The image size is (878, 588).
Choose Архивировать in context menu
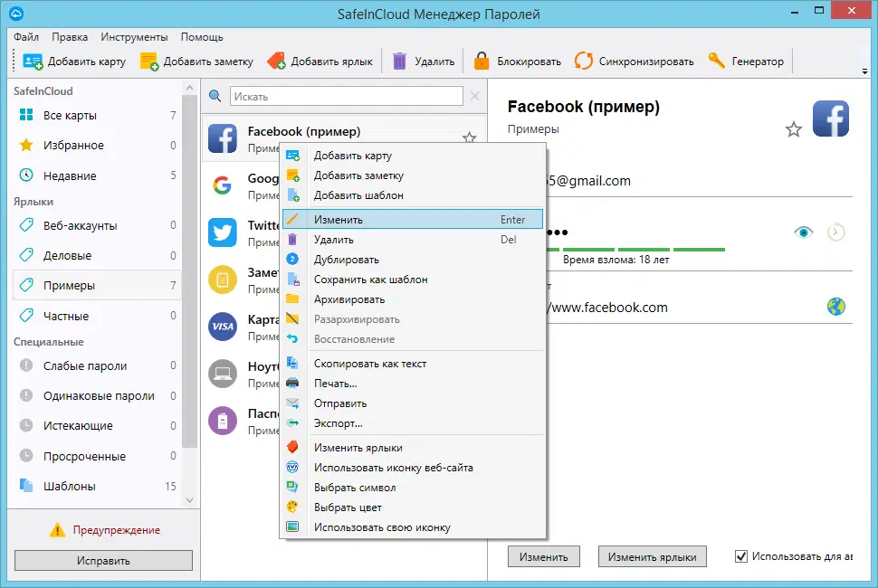coord(413,299)
